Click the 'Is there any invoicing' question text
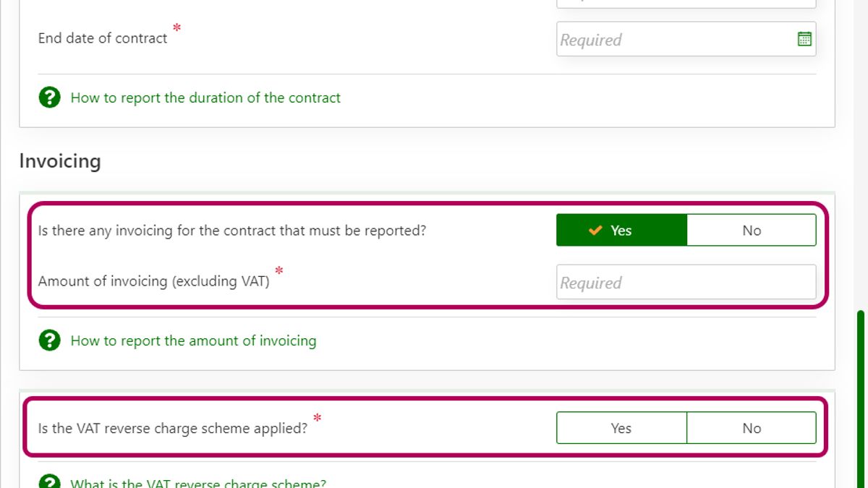The width and height of the screenshot is (868, 488). tap(231, 231)
